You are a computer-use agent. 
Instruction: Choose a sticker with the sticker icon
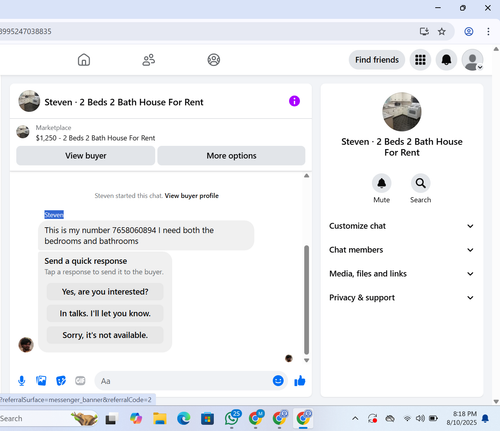click(61, 381)
